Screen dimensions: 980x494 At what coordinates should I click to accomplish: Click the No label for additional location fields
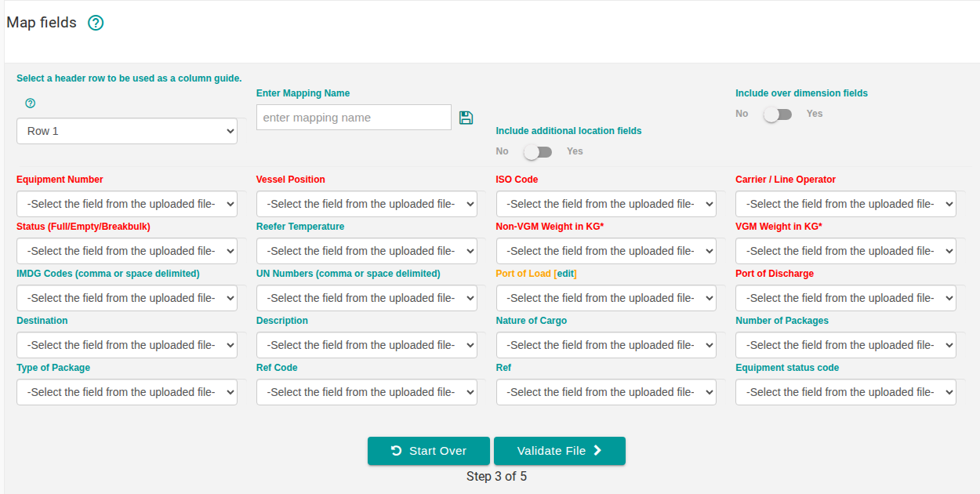coord(502,151)
